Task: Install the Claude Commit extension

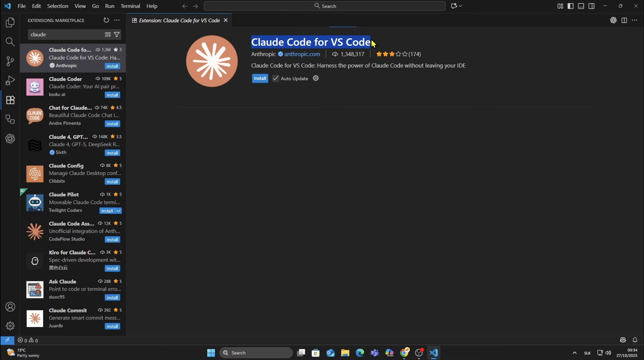Action: click(112, 327)
